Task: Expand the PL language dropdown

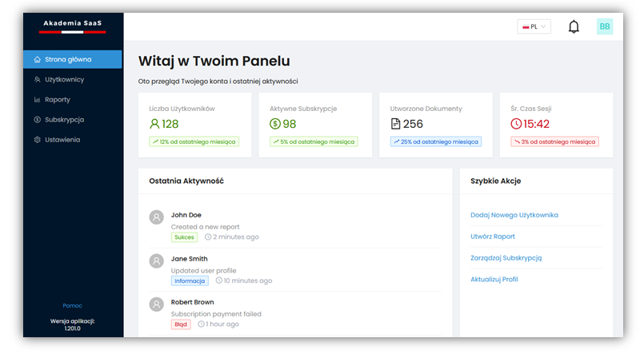Action: pyautogui.click(x=534, y=26)
